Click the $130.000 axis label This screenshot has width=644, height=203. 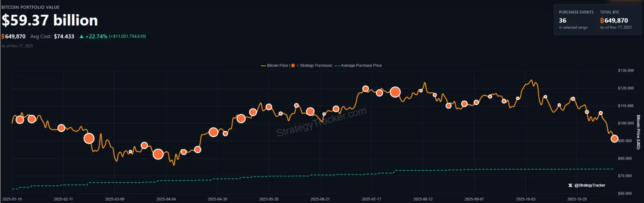pos(626,71)
